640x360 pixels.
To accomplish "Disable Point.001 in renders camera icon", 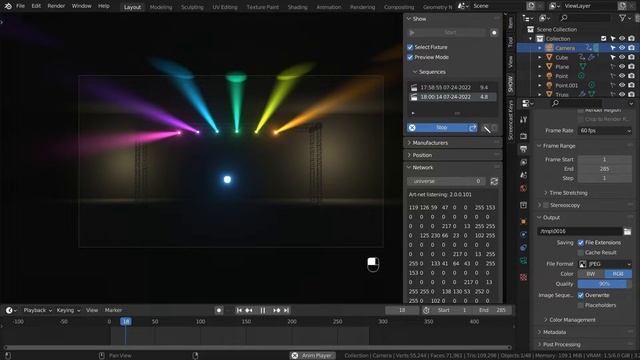I will click(631, 85).
